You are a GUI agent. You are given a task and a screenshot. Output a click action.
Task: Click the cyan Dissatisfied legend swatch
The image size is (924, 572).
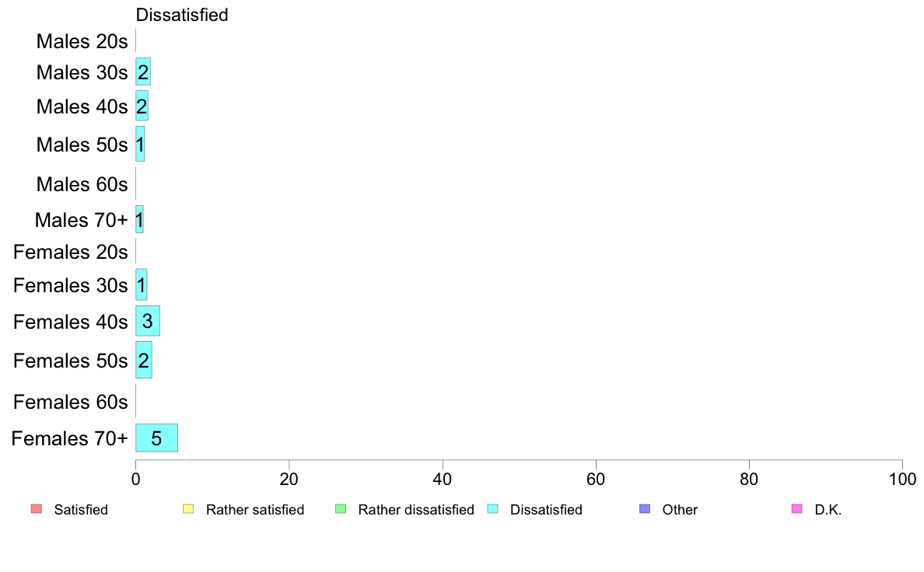tap(492, 509)
